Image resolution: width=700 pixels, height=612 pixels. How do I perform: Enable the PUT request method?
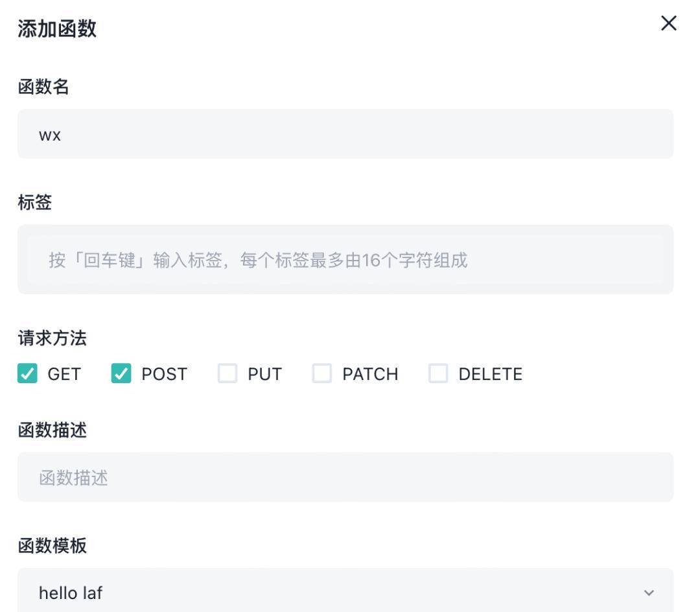227,373
